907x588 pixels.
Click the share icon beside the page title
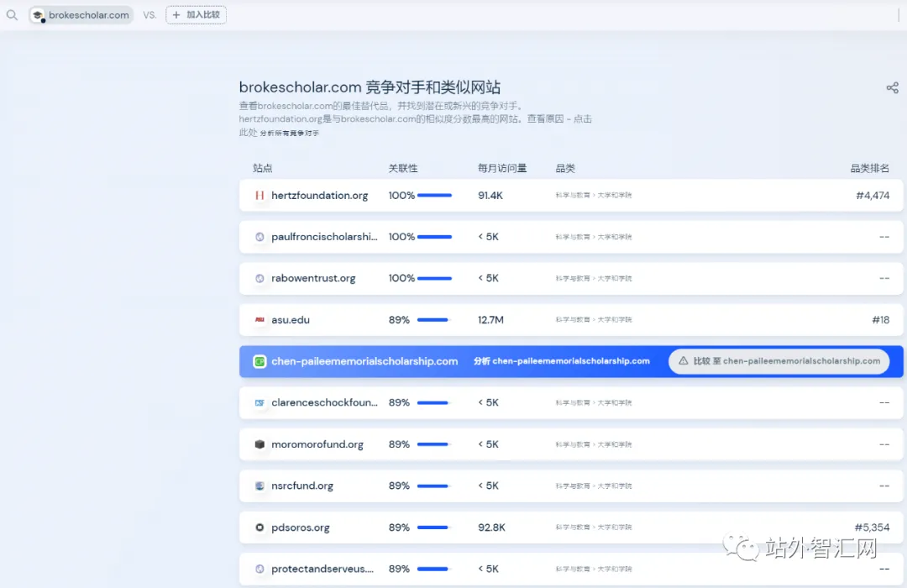click(x=892, y=88)
